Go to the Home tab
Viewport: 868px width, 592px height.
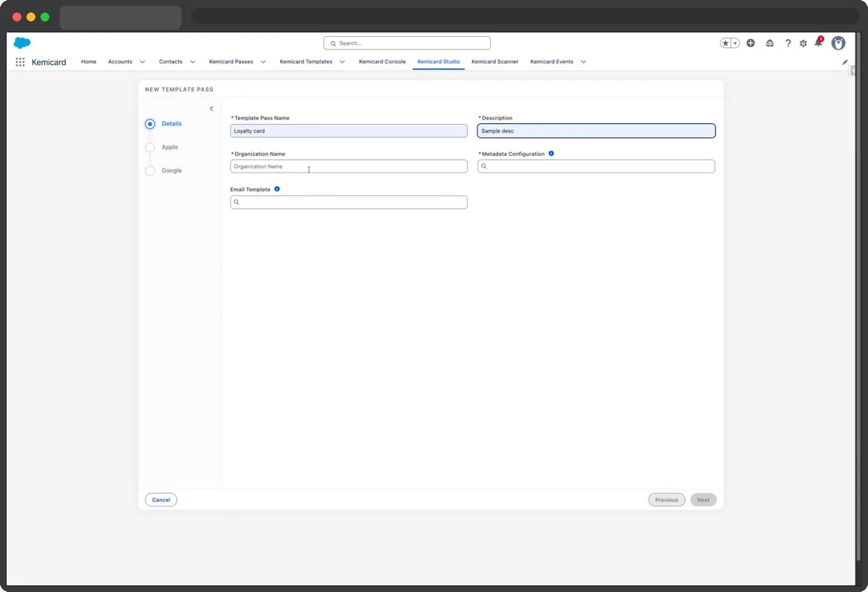coord(88,61)
